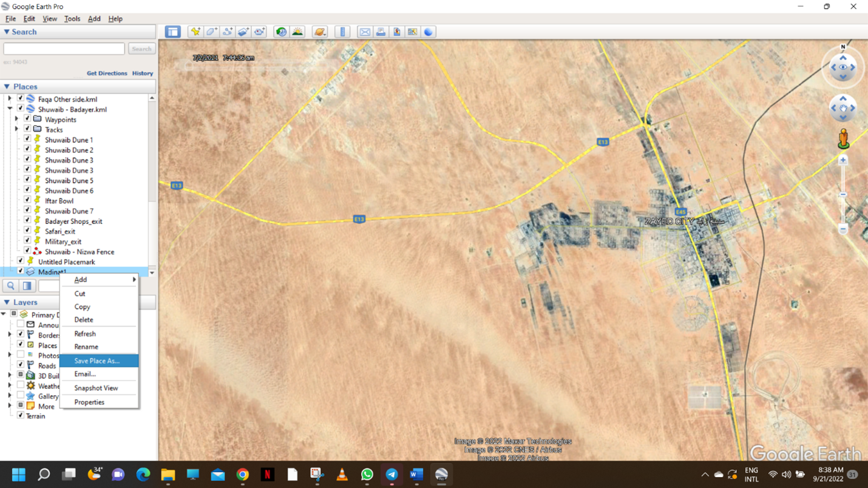Viewport: 868px width, 488px height.
Task: Uncheck the Iftar Bowl checkbox
Action: coord(27,200)
